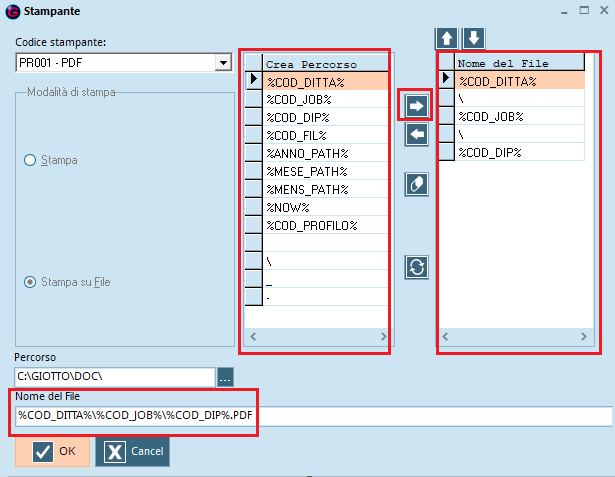Click the move down arrow icon
615x477 pixels.
[474, 38]
